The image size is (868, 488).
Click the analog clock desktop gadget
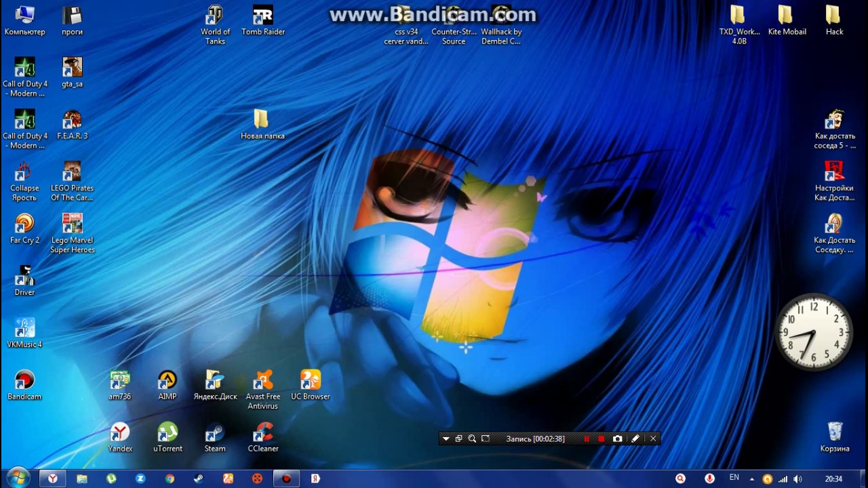[x=813, y=331]
